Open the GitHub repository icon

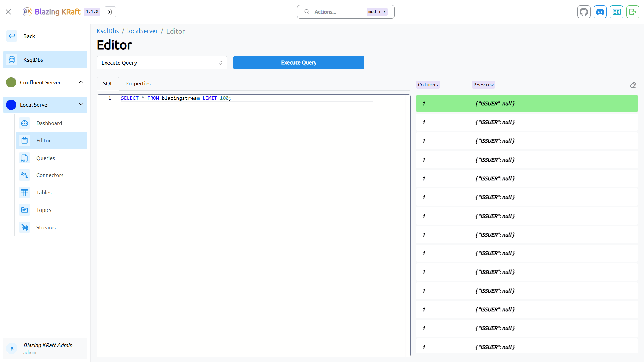pos(584,12)
